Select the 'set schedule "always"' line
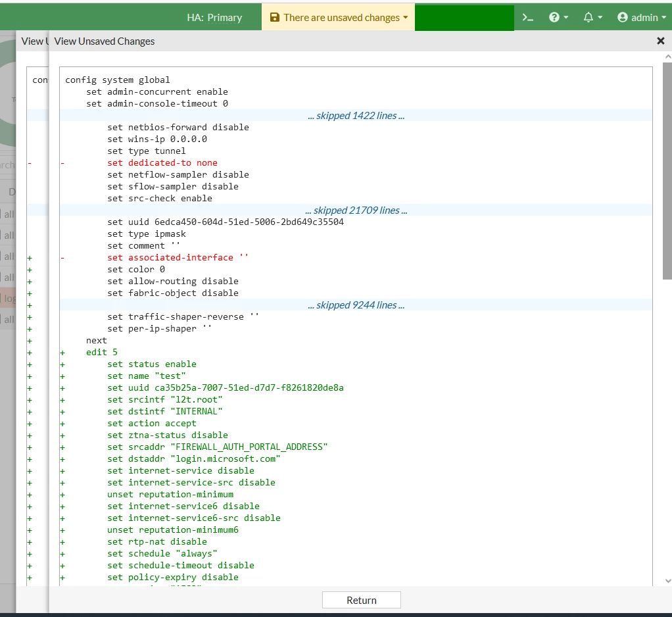672x617 pixels. 162,554
